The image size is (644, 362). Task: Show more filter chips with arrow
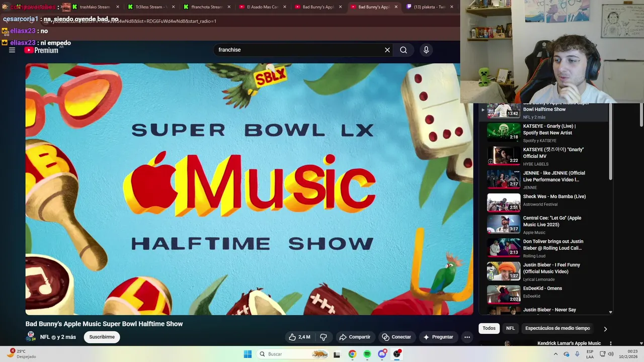[x=605, y=329]
